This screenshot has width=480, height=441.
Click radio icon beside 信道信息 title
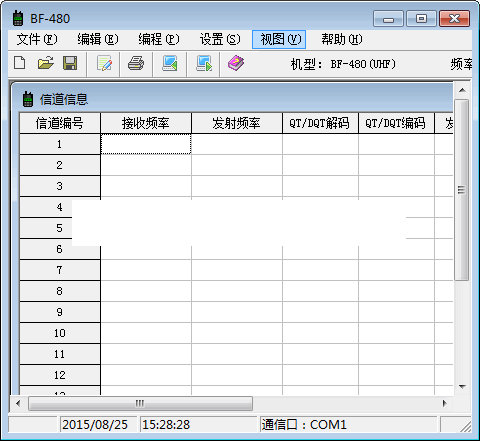[28, 99]
